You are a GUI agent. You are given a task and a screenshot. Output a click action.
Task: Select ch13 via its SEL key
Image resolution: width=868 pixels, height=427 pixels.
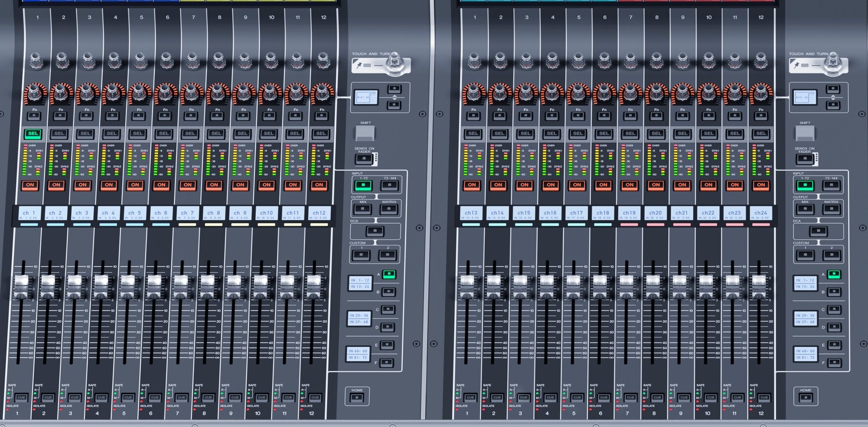tap(473, 133)
